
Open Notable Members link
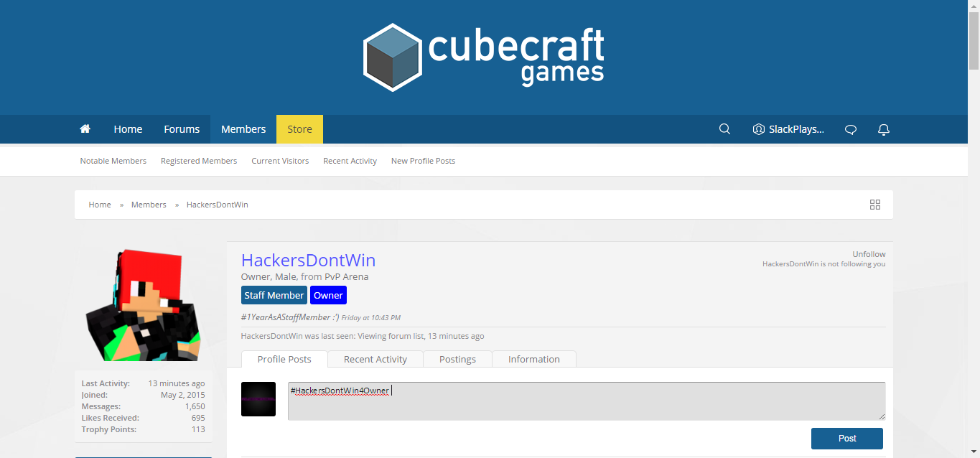(113, 161)
